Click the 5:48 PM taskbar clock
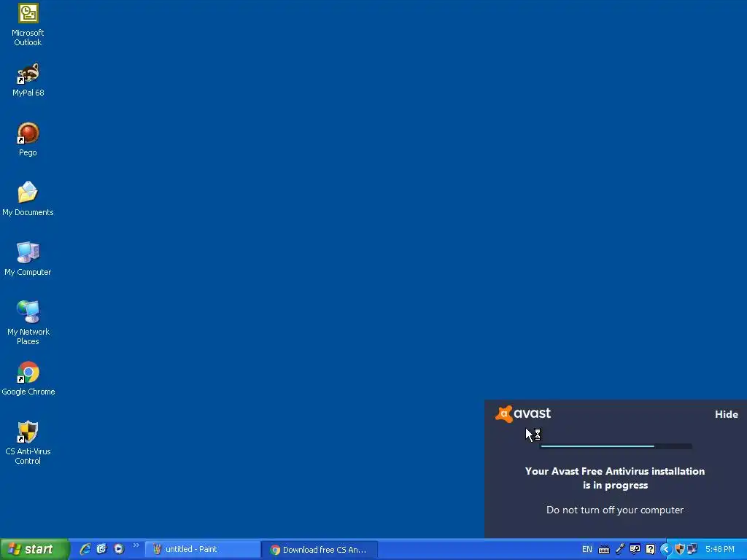The height and width of the screenshot is (560, 747). (719, 550)
